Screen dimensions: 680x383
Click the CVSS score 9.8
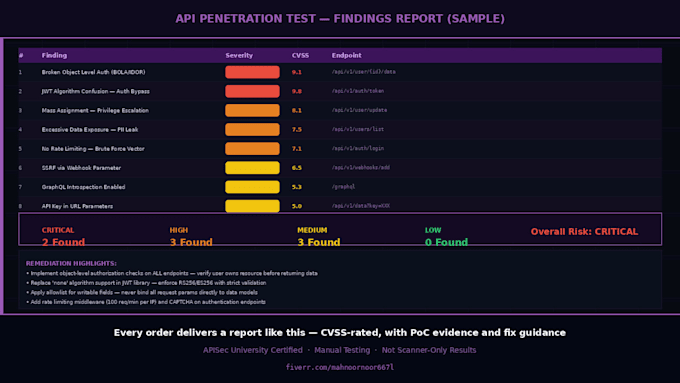(297, 91)
